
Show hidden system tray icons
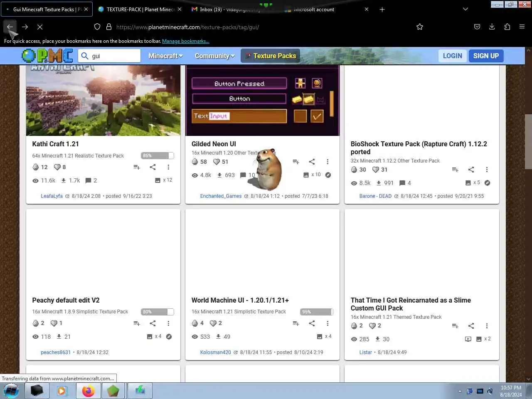[460, 391]
